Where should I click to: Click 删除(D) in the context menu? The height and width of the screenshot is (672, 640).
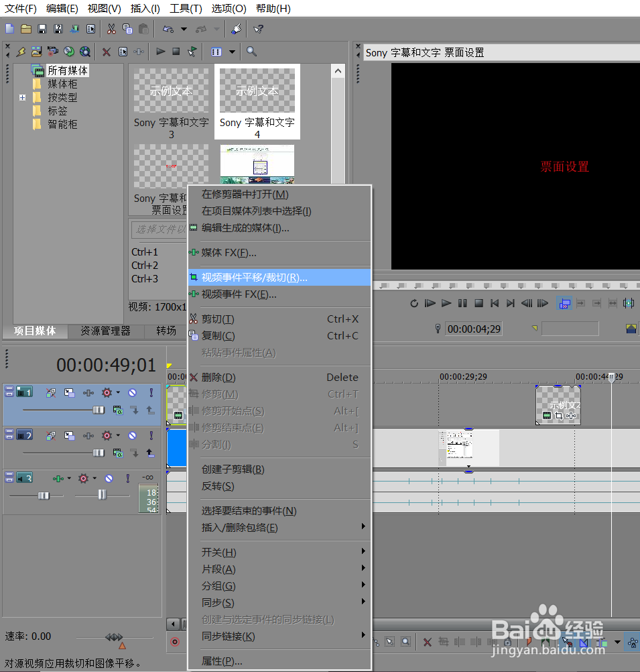click(x=279, y=377)
